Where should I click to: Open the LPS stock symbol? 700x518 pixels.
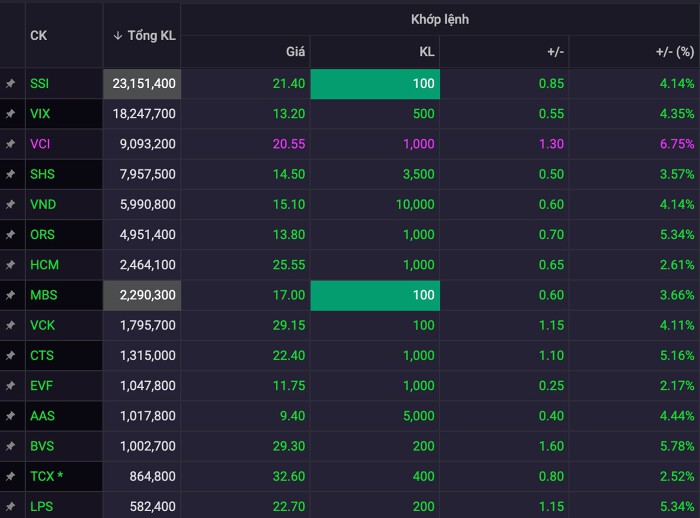click(42, 506)
